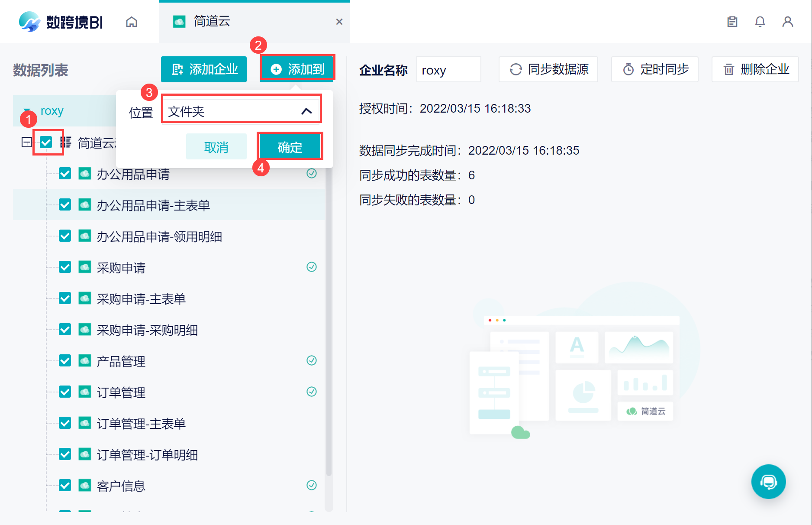Open the 位置 folder dropdown
Screen dimensions: 812x525
tap(241, 111)
